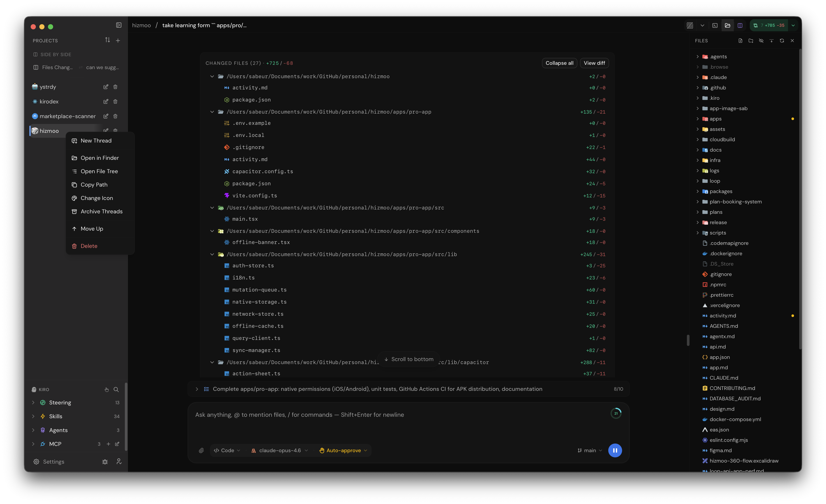Viewport: 826px width, 504px height.
Task: Open the git changes +785 -35 badge
Action: click(769, 25)
